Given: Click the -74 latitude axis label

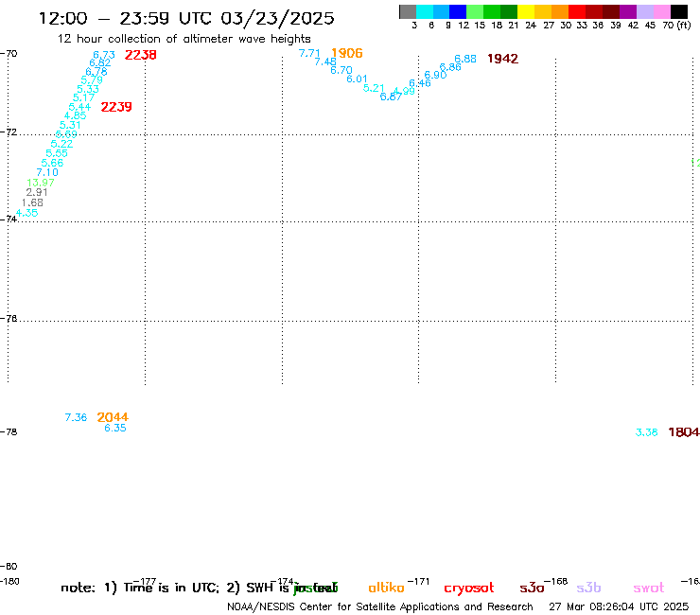Looking at the screenshot, I should [9, 220].
